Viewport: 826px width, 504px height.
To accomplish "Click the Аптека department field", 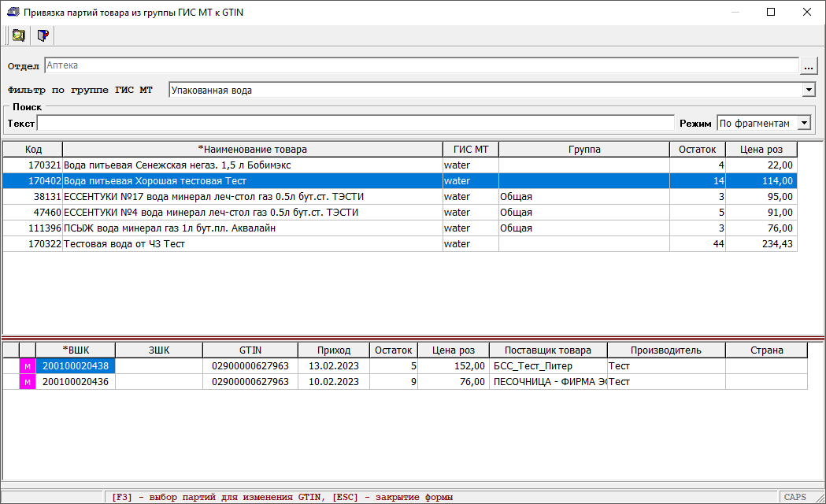I will click(421, 66).
